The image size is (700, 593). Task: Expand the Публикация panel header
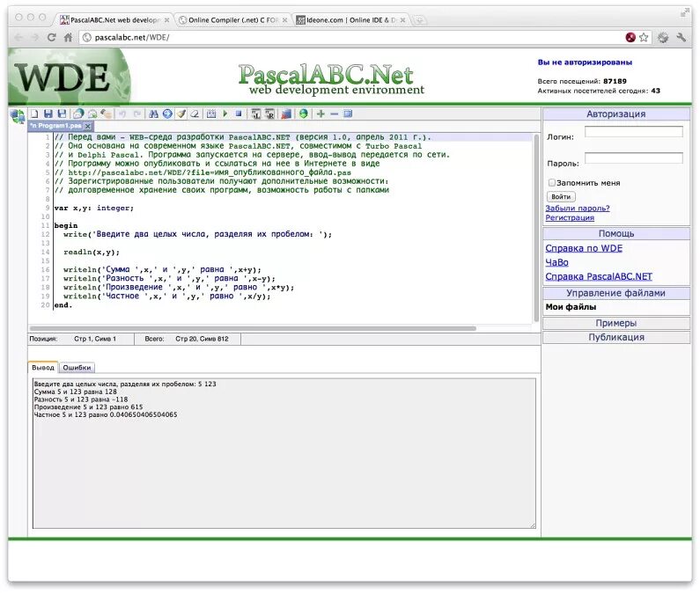[x=616, y=337]
